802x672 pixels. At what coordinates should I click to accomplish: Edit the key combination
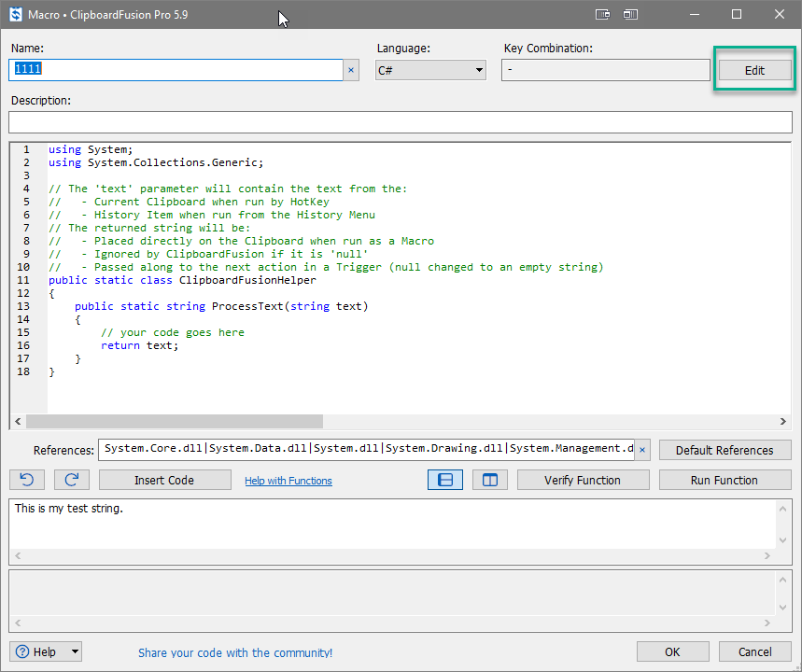(754, 70)
